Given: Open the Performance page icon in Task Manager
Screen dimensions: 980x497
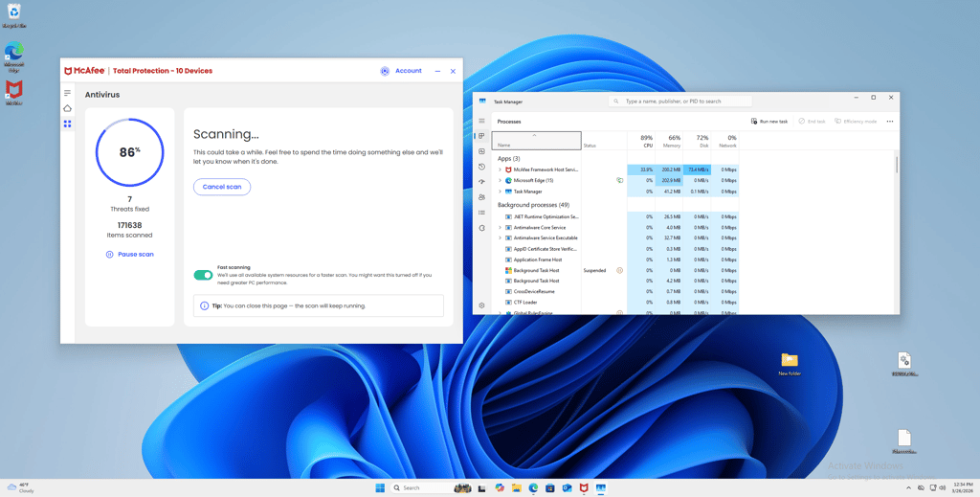Looking at the screenshot, I should (x=482, y=151).
